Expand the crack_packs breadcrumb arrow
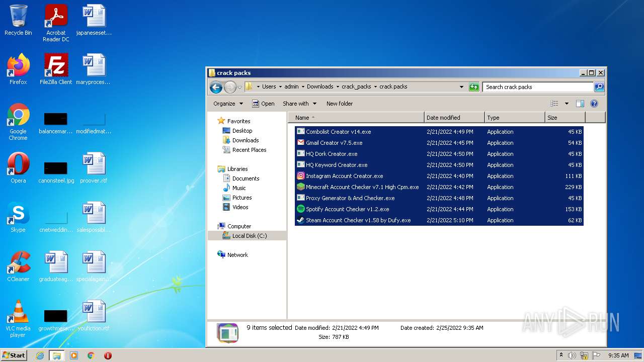644x362 pixels. point(375,86)
